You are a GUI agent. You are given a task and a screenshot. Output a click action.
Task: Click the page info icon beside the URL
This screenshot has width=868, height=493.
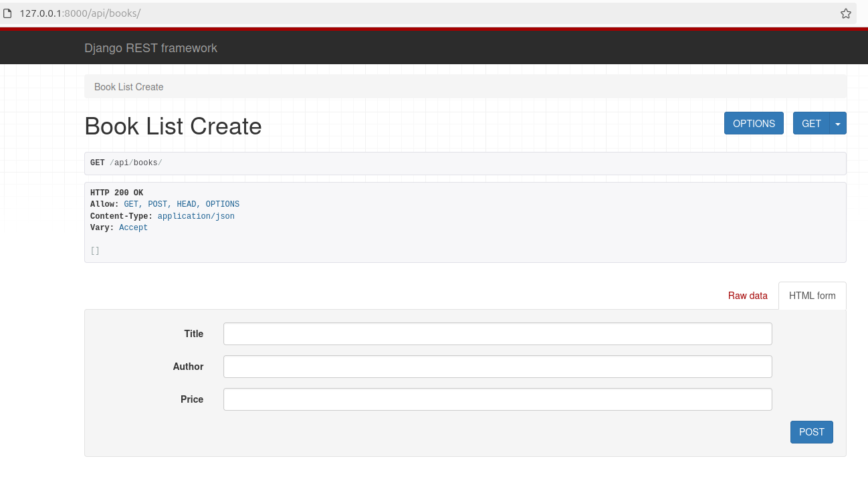click(x=8, y=13)
